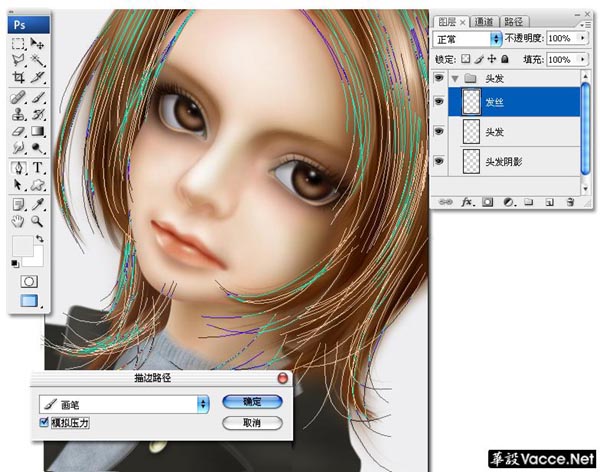
Task: Select the Magic Wand tool
Action: point(37,60)
